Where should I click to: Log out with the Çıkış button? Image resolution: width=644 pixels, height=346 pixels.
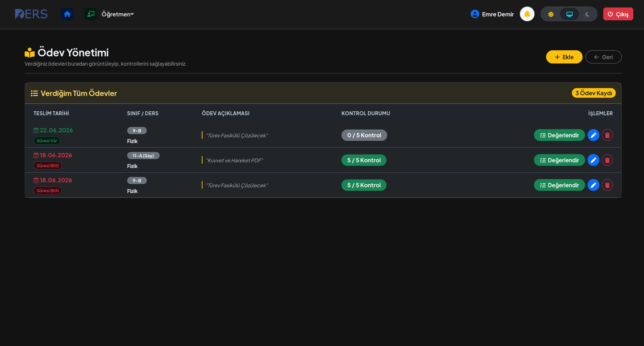[618, 14]
